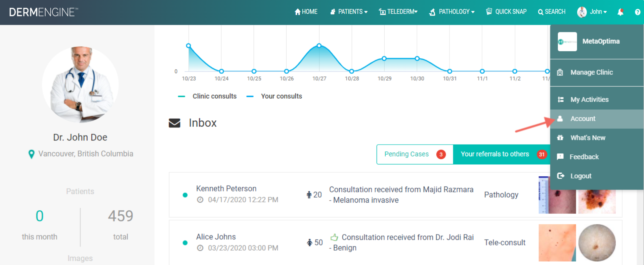This screenshot has height=265, width=644.
Task: Click the Inbox envelope icon
Action: coord(174,123)
